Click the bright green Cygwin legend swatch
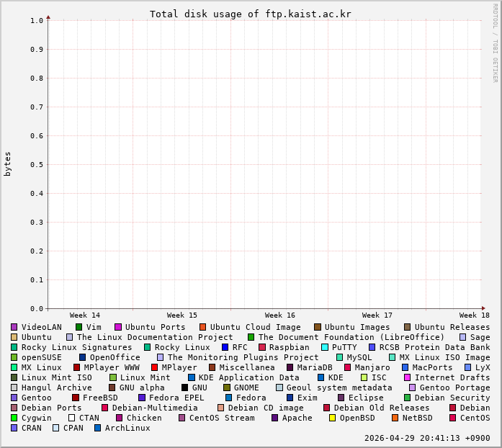This screenshot has width=502, height=448. pyautogui.click(x=14, y=418)
